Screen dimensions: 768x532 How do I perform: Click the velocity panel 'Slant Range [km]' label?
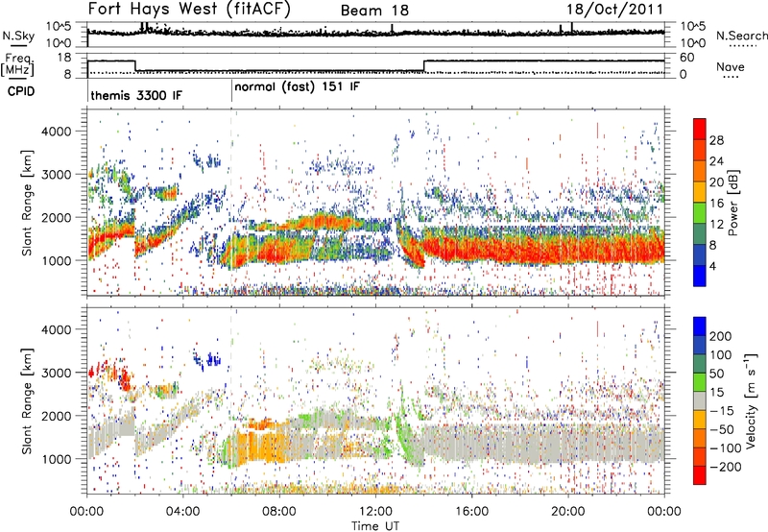[x=27, y=400]
